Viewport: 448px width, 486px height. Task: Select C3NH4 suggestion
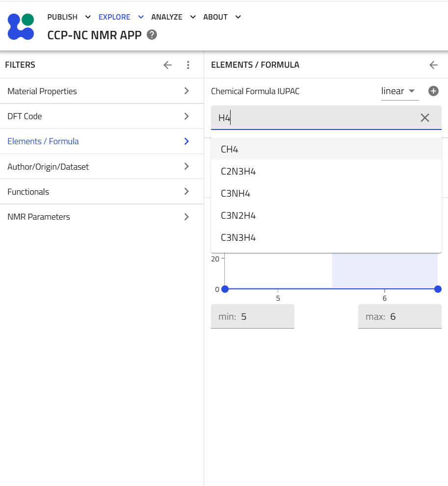326,193
